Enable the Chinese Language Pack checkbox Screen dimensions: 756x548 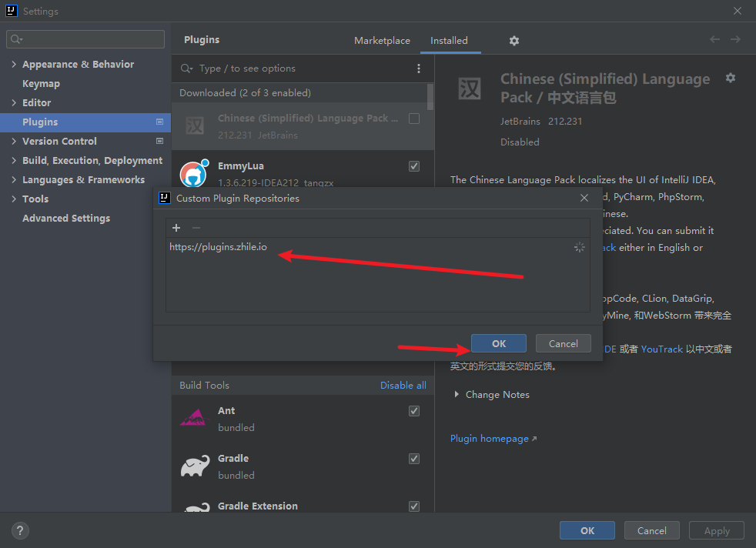pyautogui.click(x=413, y=119)
